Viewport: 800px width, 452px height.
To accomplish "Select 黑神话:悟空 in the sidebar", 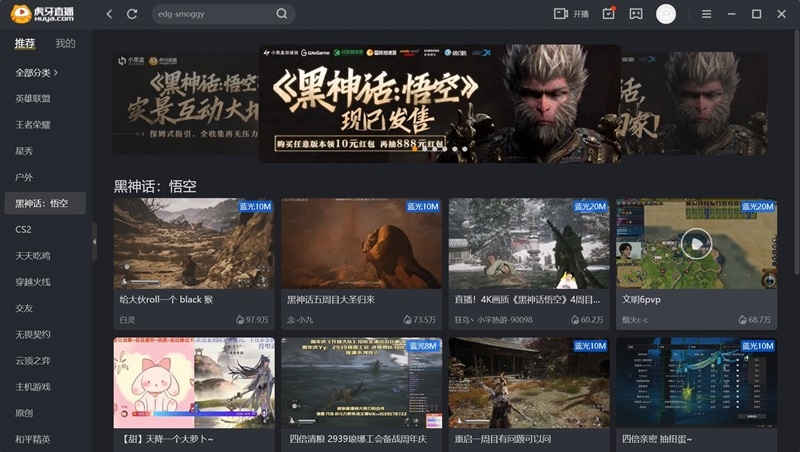I will click(45, 203).
